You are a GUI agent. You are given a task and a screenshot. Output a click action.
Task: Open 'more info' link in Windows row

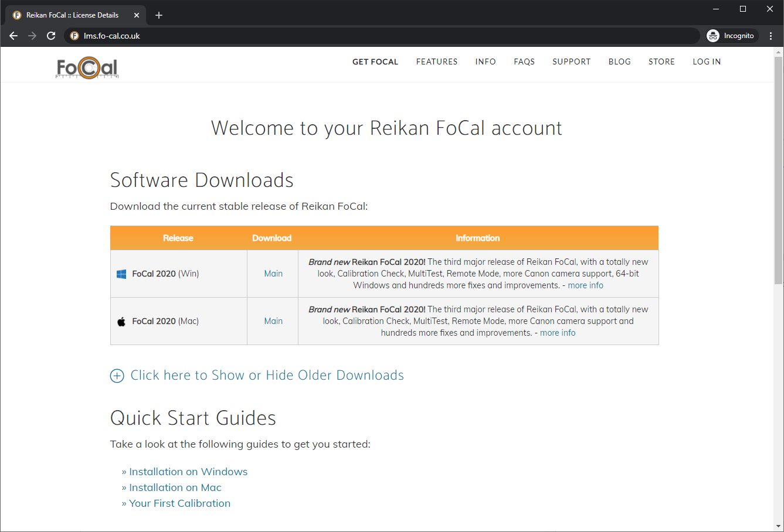[x=585, y=285]
